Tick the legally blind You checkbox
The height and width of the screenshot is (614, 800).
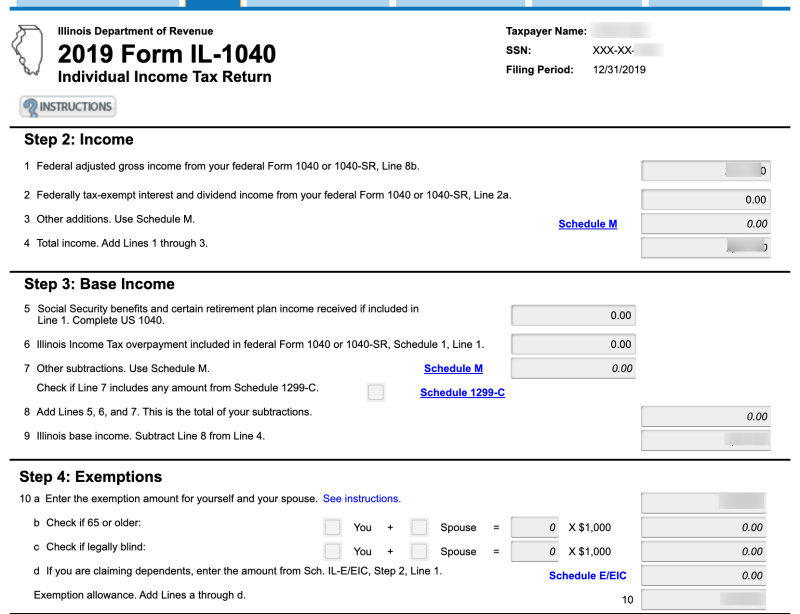[x=333, y=551]
